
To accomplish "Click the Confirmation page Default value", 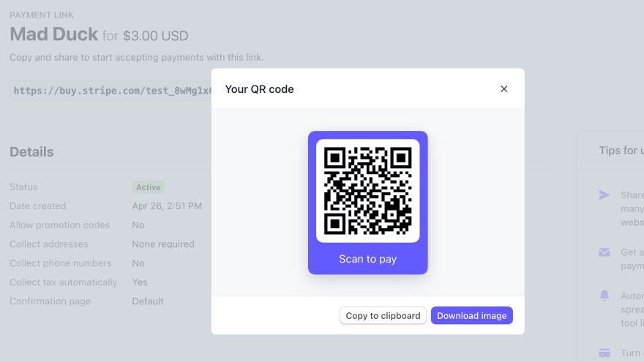I will [147, 301].
